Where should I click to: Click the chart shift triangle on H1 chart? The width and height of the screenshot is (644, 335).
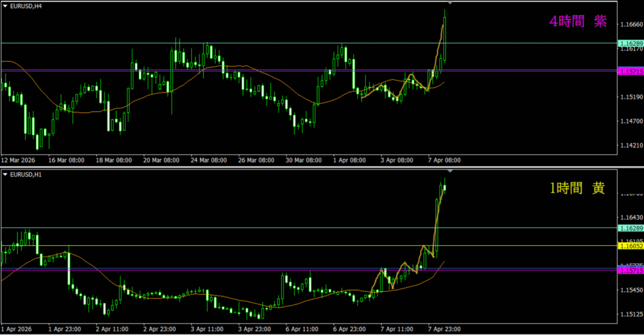coord(449,172)
